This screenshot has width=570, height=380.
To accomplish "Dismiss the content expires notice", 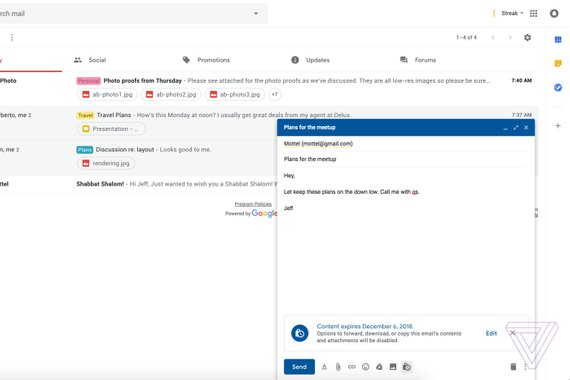I will (x=512, y=333).
